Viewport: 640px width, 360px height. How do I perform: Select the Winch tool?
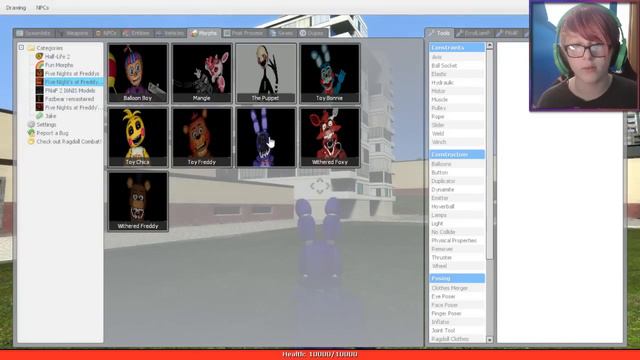[x=457, y=142]
